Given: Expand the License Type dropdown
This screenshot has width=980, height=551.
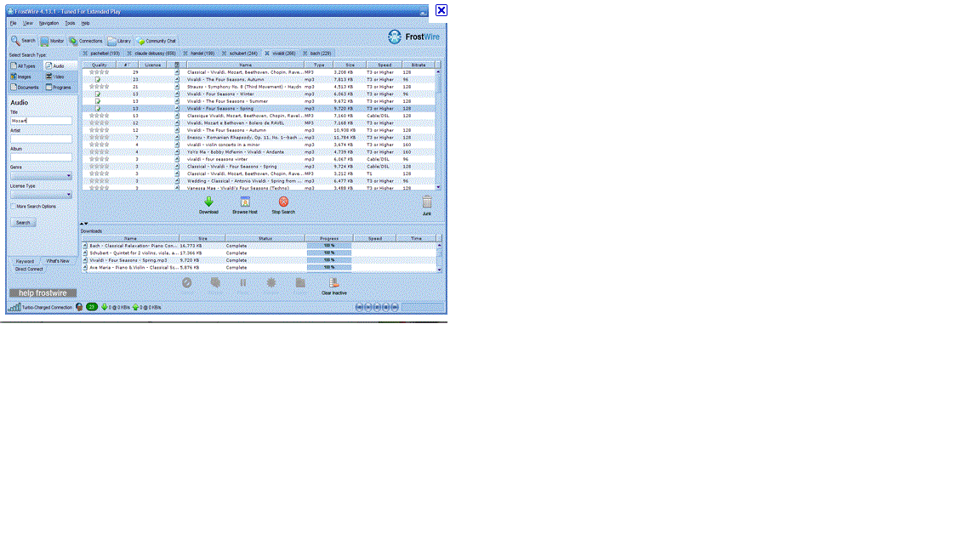Looking at the screenshot, I should pos(41,194).
